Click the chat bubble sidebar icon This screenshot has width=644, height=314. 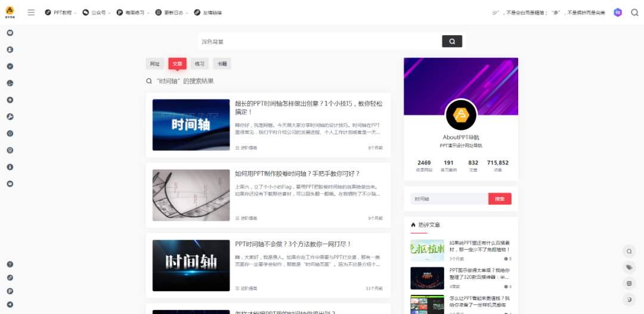click(10, 33)
